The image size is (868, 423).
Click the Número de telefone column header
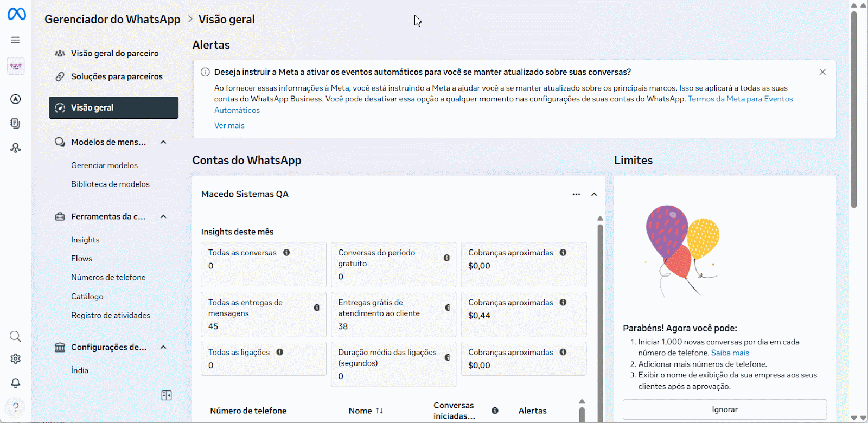click(x=248, y=411)
